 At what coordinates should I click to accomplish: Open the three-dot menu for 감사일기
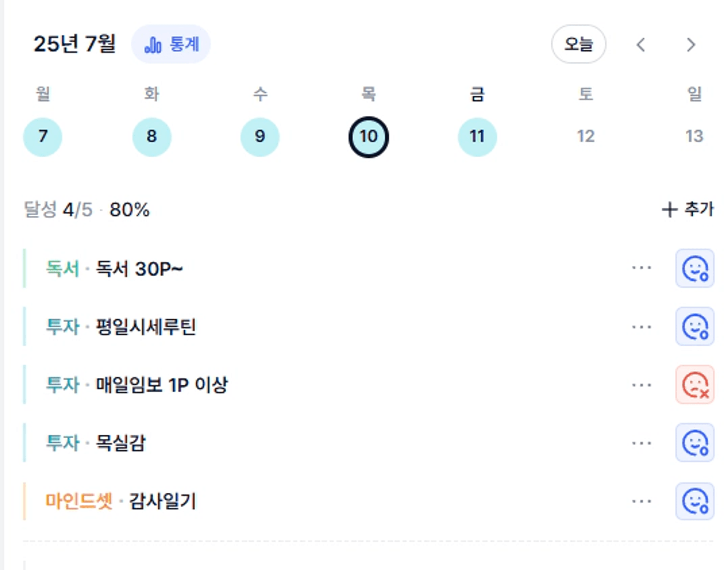click(642, 501)
